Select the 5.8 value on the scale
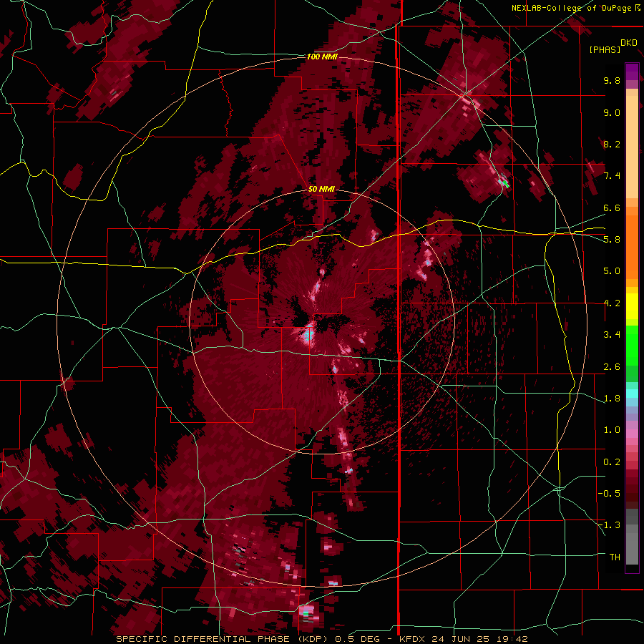Image resolution: width=644 pixels, height=644 pixels. pyautogui.click(x=612, y=240)
